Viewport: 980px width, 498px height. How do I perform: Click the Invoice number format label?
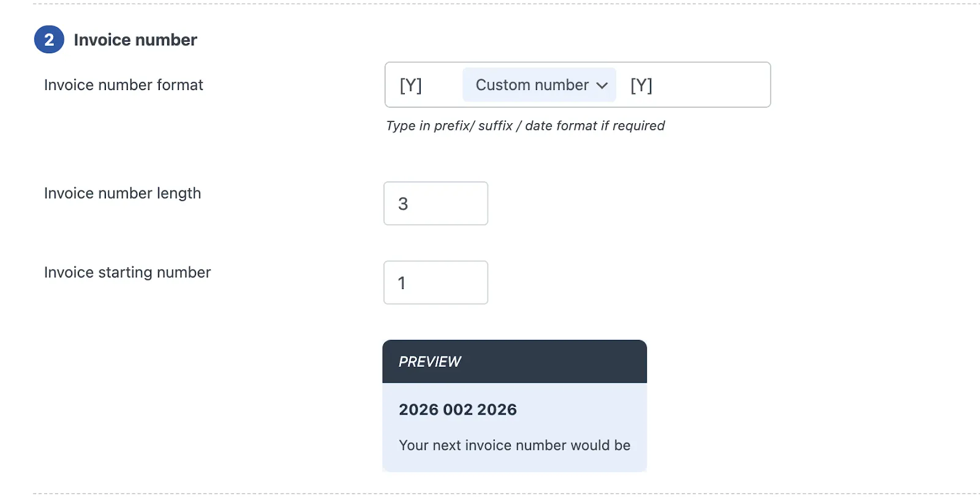(123, 85)
